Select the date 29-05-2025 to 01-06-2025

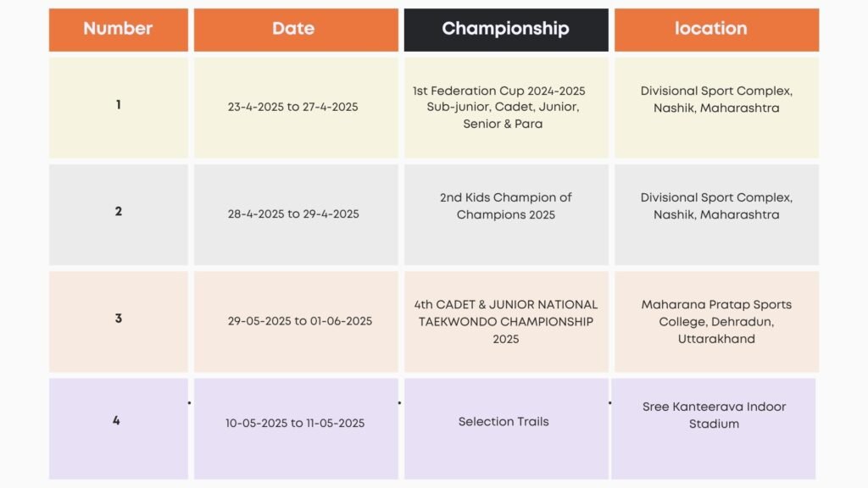pyautogui.click(x=300, y=321)
